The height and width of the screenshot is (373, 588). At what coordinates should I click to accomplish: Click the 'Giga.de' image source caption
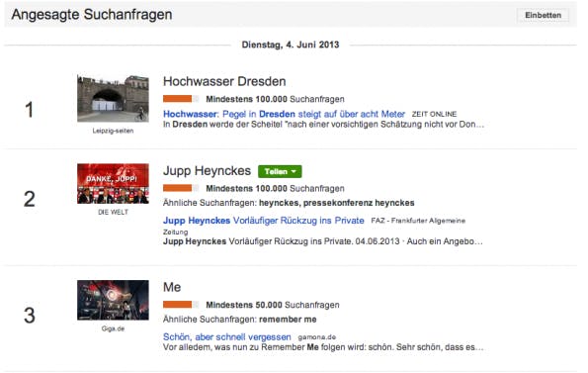(x=113, y=328)
